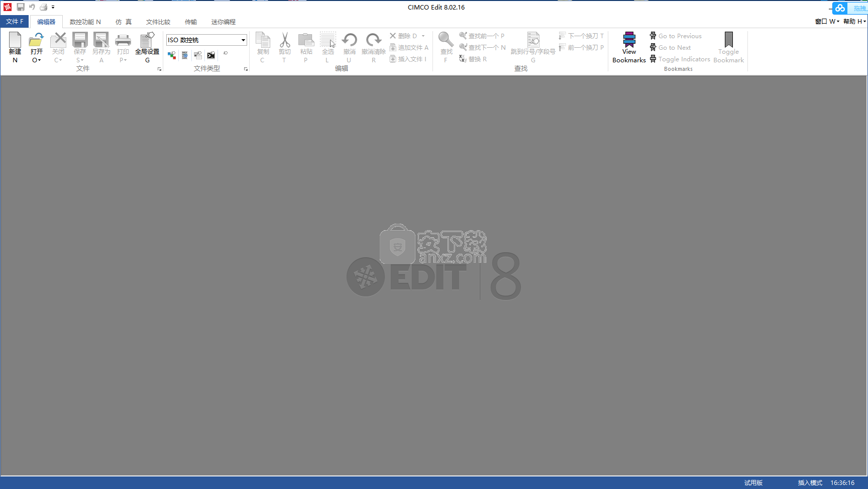Screen dimensions: 868x489
Task: Click the colored-squares file type icon
Action: (172, 55)
